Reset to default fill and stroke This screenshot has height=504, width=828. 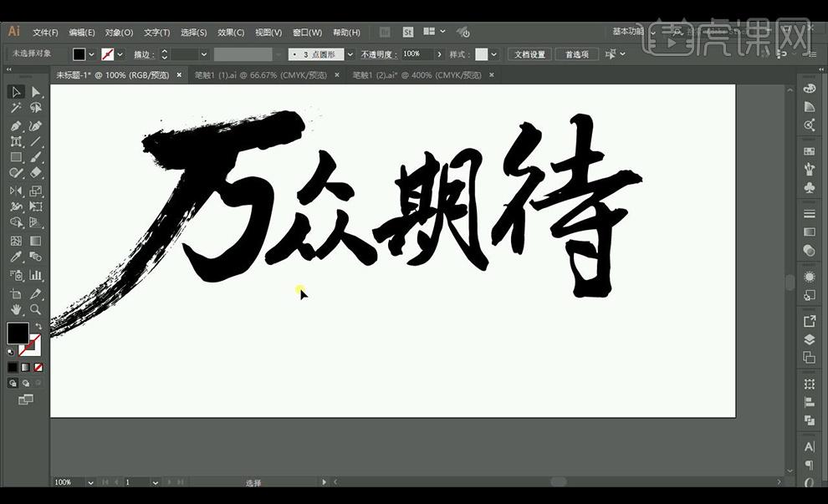coord(11,352)
